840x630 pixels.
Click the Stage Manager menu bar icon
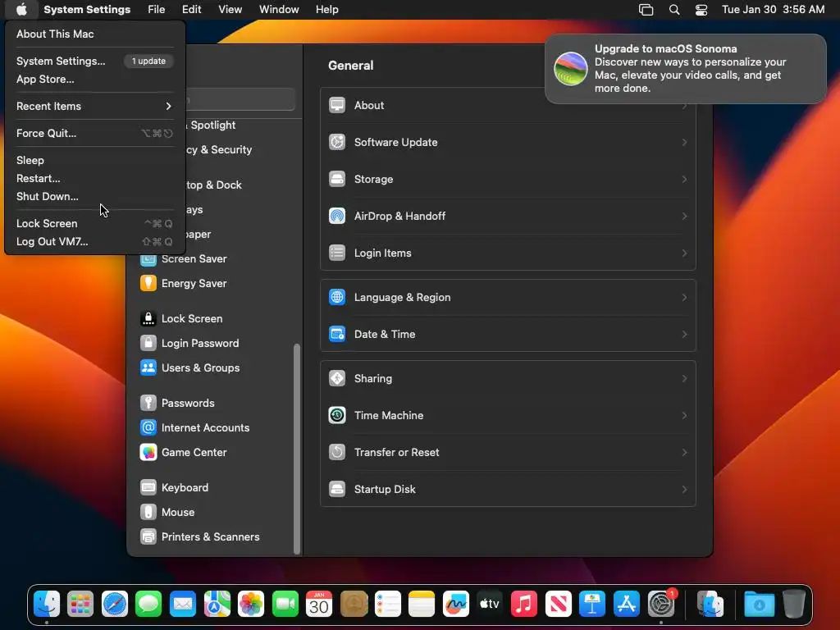tap(646, 10)
